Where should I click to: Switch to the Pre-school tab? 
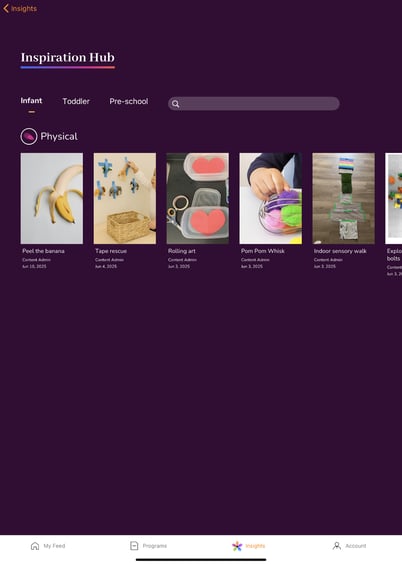pyautogui.click(x=129, y=101)
